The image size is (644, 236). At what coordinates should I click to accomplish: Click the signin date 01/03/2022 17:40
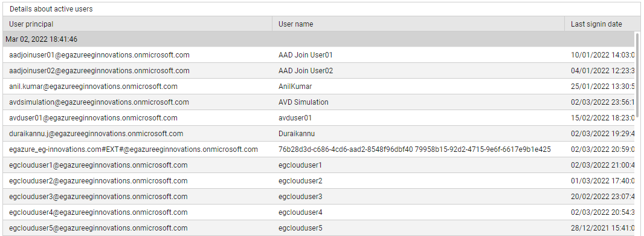pos(603,181)
